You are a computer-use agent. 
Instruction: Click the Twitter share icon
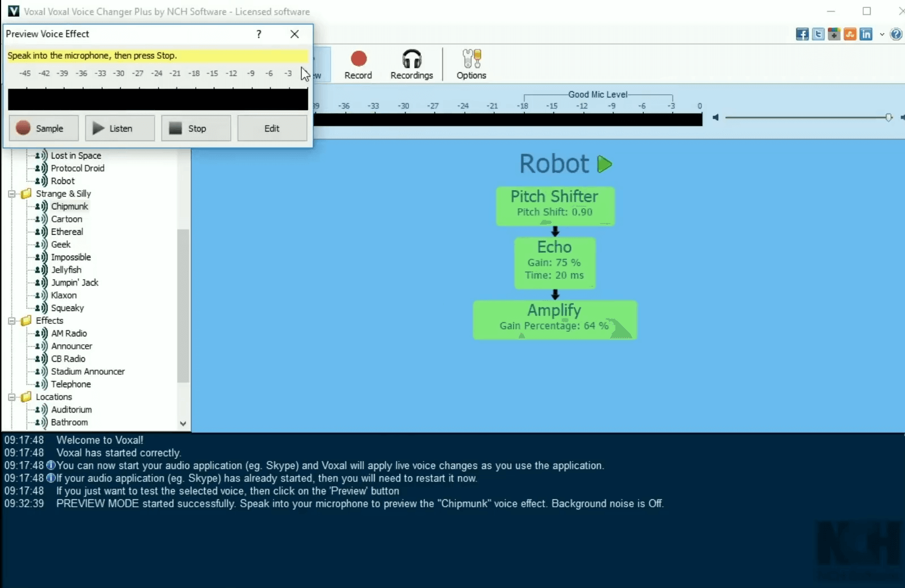click(818, 34)
